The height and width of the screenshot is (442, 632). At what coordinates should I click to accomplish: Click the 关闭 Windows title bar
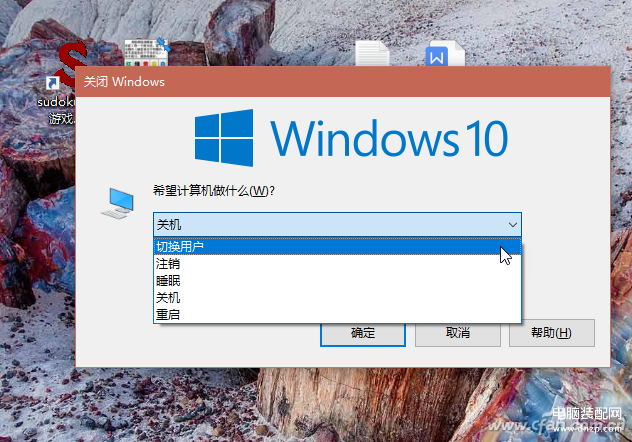click(343, 82)
